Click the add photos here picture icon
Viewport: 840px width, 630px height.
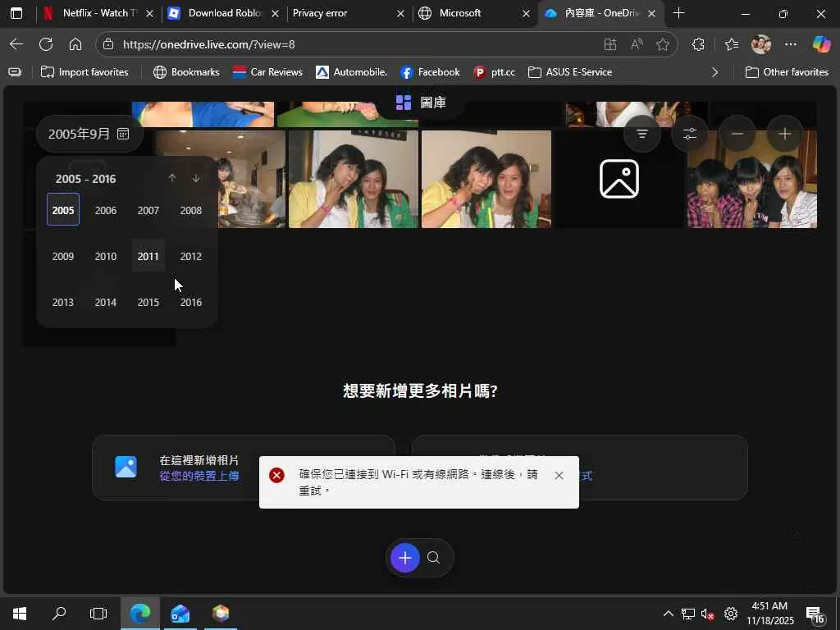(x=126, y=467)
